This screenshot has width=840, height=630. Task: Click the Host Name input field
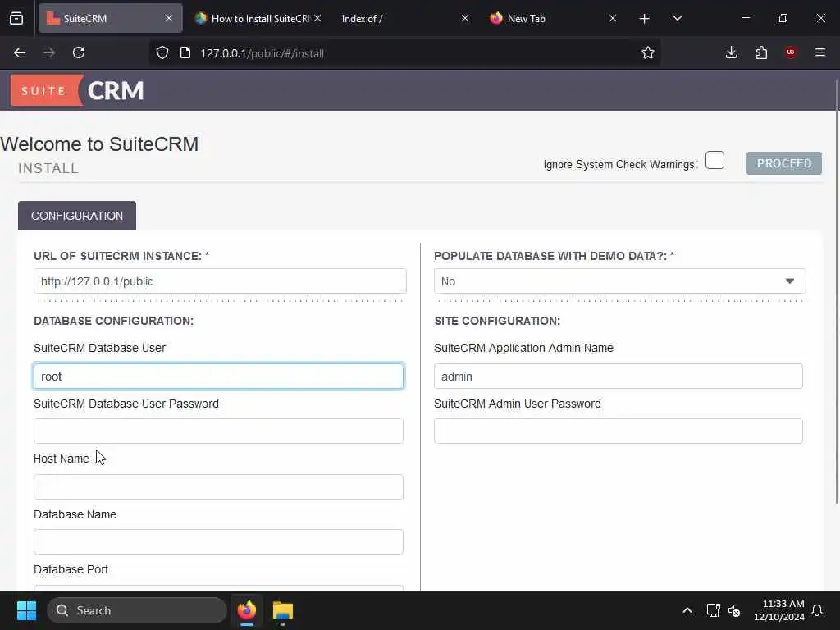point(218,487)
